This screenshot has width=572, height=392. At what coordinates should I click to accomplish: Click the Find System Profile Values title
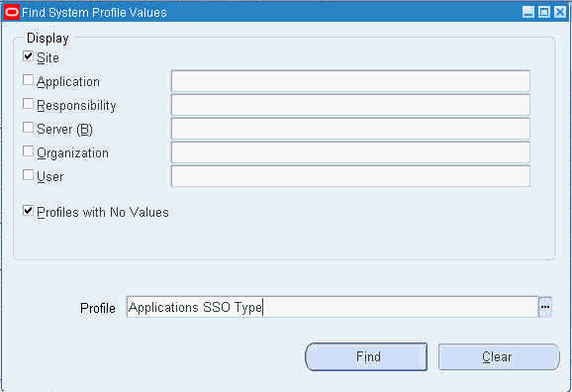[94, 13]
